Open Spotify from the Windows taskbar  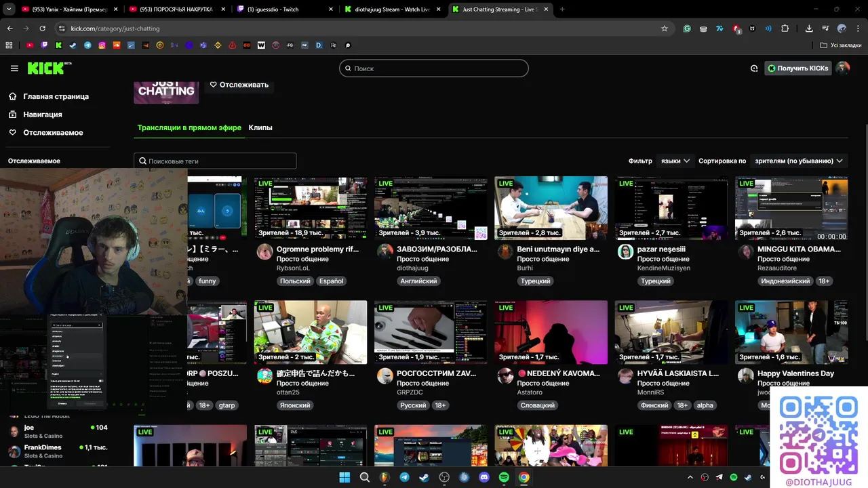coord(504,477)
